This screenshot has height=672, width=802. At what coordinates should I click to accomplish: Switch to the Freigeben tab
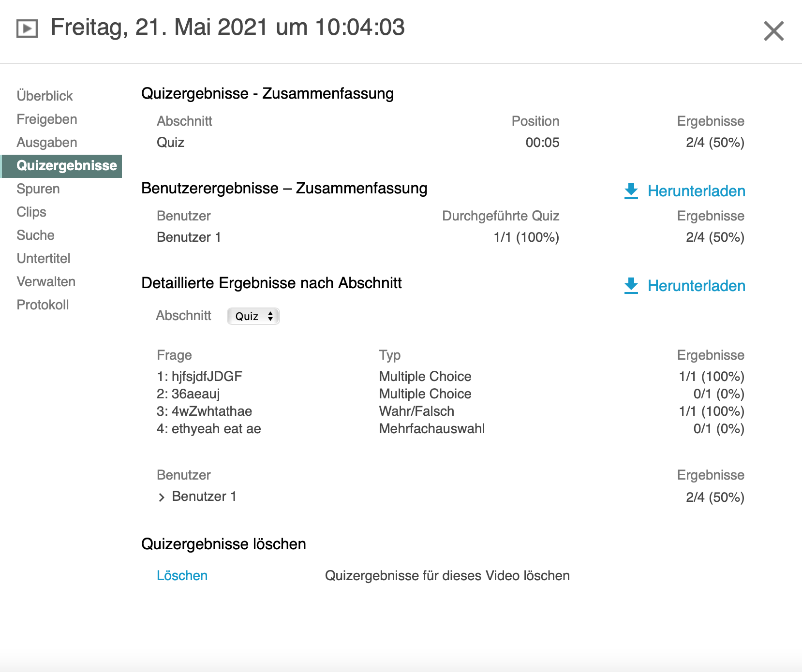click(x=47, y=119)
